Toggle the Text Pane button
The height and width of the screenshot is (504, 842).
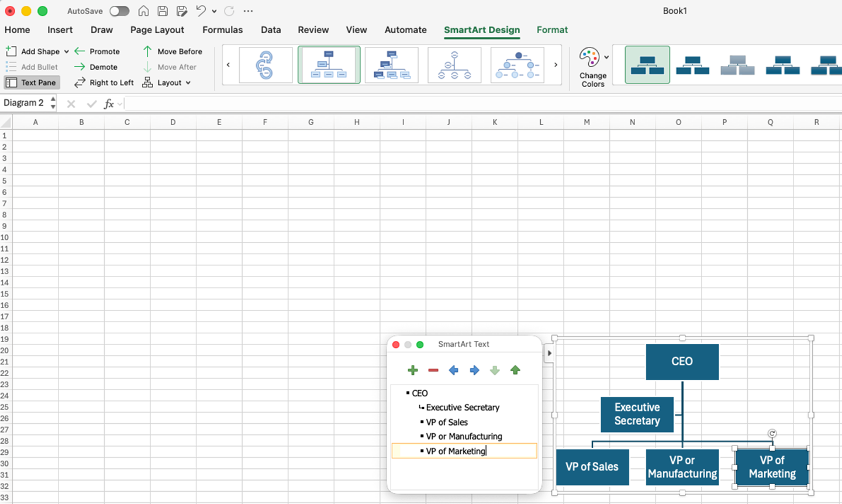tap(32, 82)
